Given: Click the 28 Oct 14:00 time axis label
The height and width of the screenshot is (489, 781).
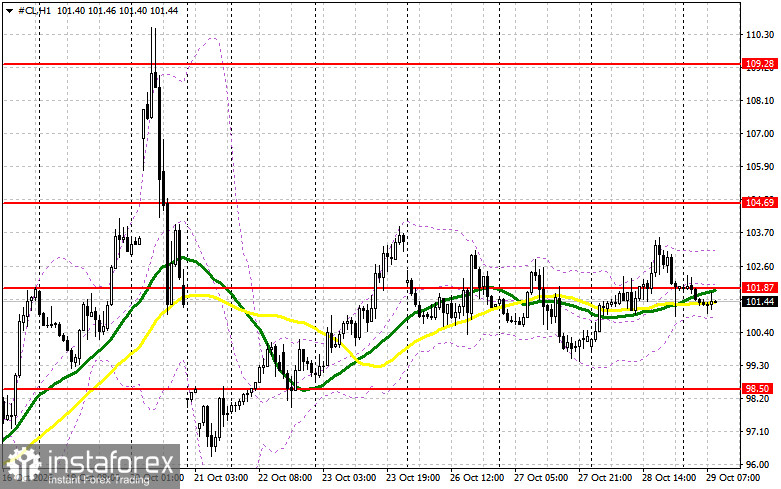Looking at the screenshot, I should pos(669,478).
